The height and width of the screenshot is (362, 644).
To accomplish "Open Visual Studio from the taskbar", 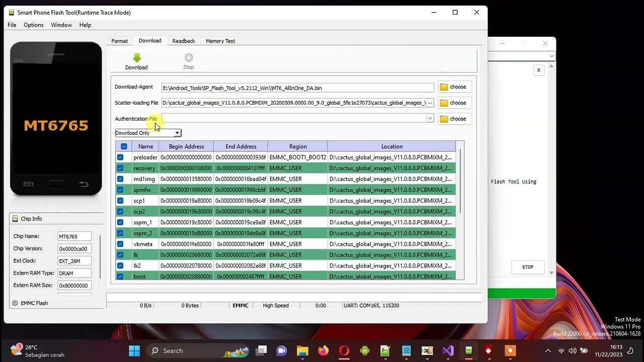I will (x=448, y=350).
